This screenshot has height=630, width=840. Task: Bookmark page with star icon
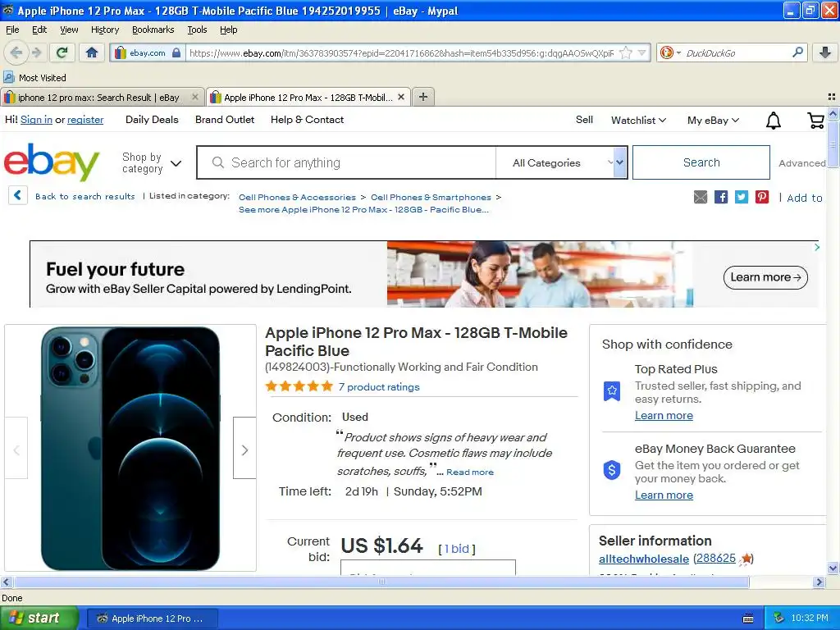pyautogui.click(x=625, y=52)
